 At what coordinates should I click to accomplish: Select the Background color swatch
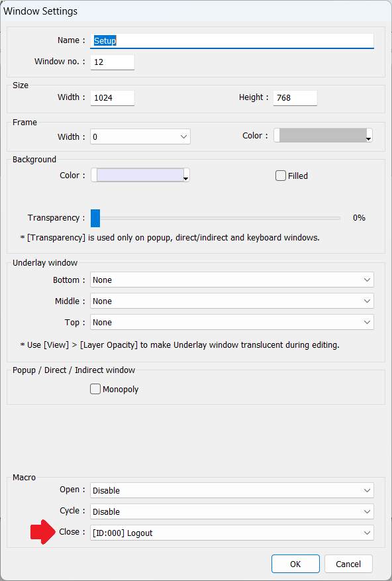click(140, 175)
